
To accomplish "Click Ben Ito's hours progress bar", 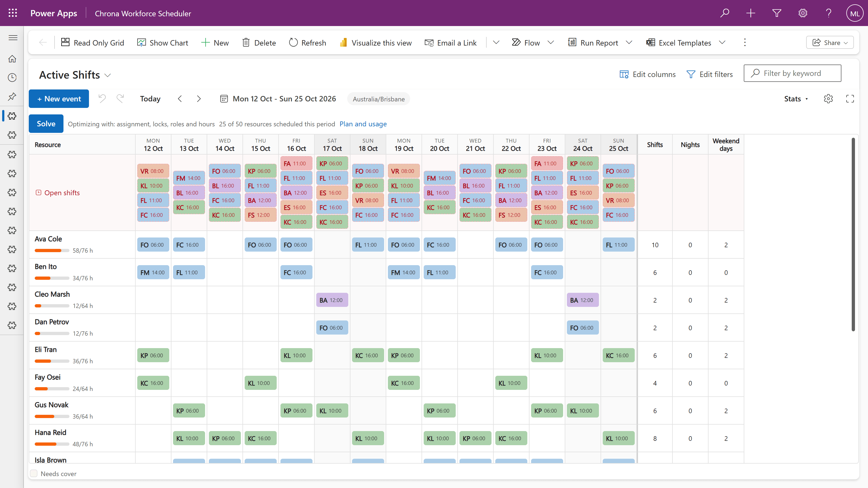I will (x=52, y=278).
